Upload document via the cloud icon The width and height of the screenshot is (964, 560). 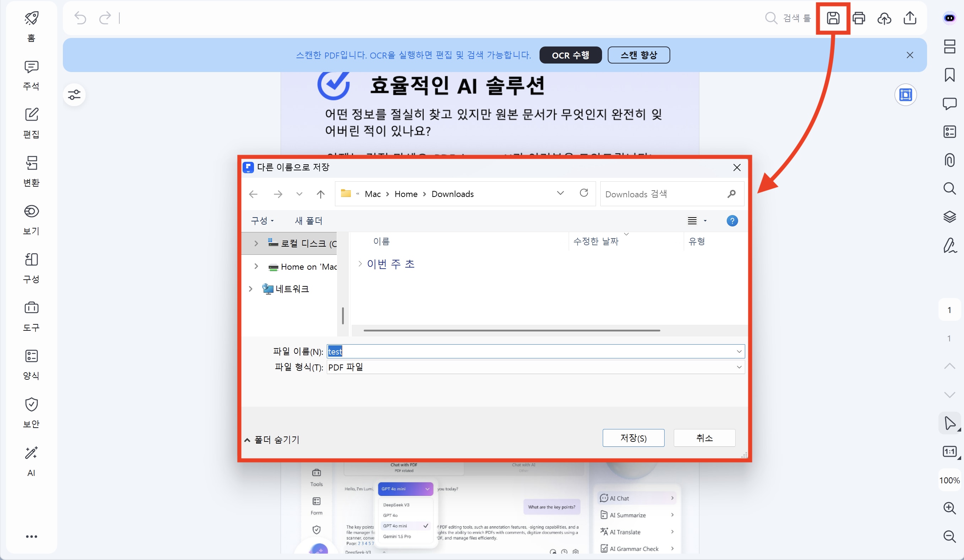(884, 18)
